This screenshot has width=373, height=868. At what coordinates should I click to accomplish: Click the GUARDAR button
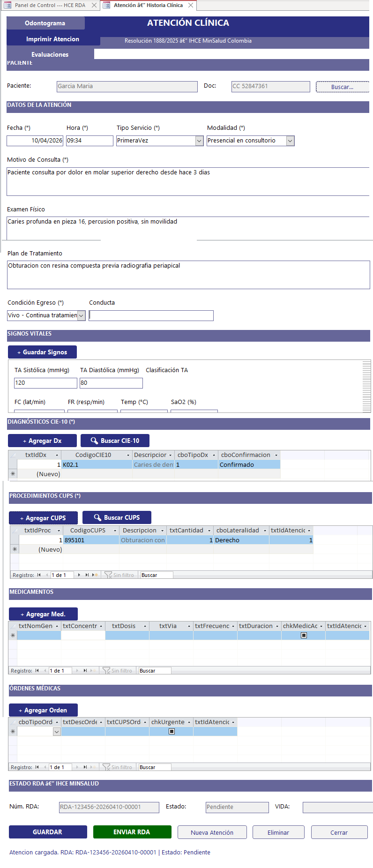tap(48, 832)
